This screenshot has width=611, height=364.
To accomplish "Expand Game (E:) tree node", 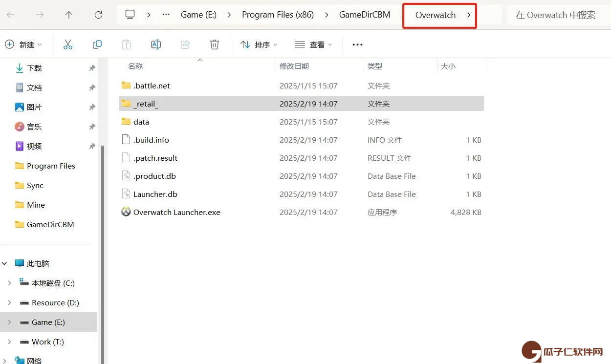I will [9, 322].
